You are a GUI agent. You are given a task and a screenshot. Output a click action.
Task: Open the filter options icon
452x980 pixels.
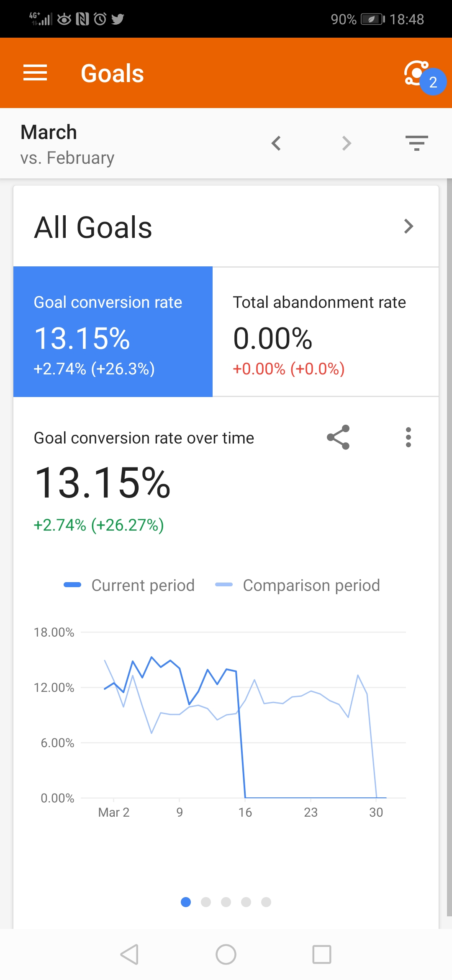pos(416,143)
